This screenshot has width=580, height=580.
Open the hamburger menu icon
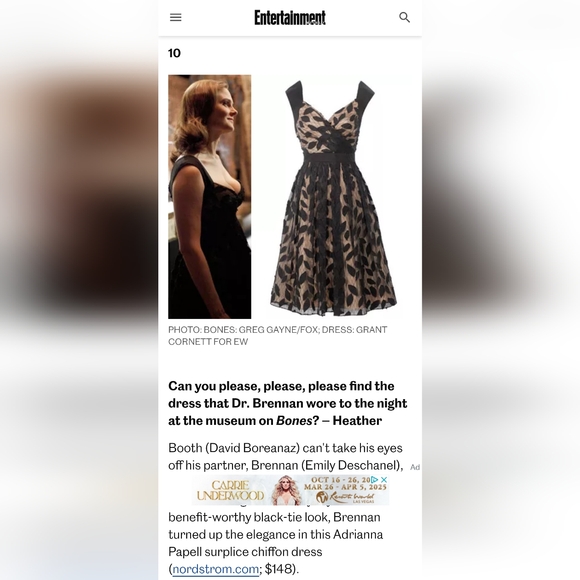[175, 17]
